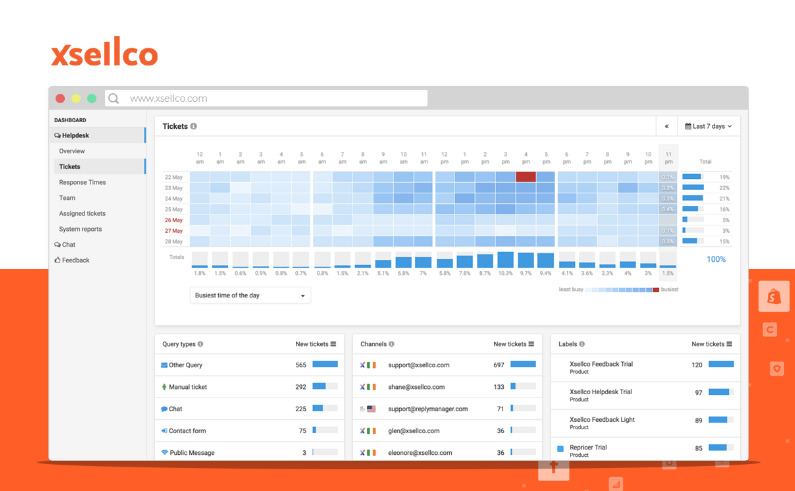Click eleonore@xsellco.com channel
This screenshot has width=795, height=491.
point(420,452)
